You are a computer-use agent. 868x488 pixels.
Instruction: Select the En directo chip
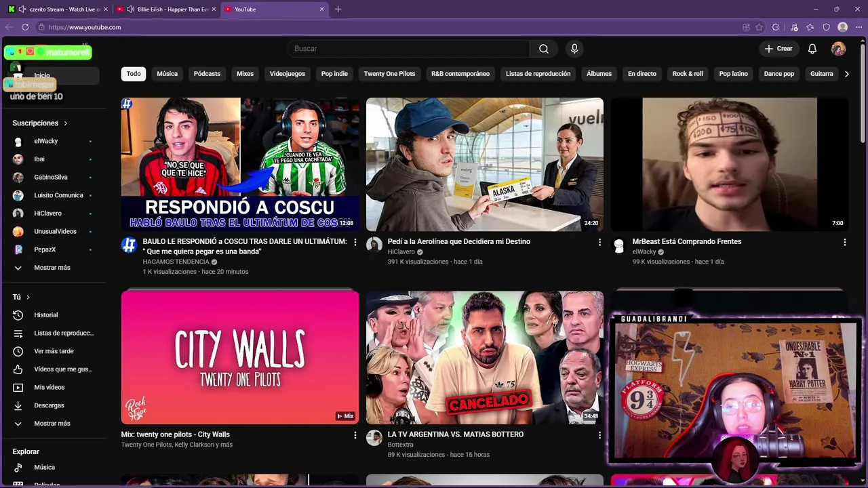click(642, 74)
